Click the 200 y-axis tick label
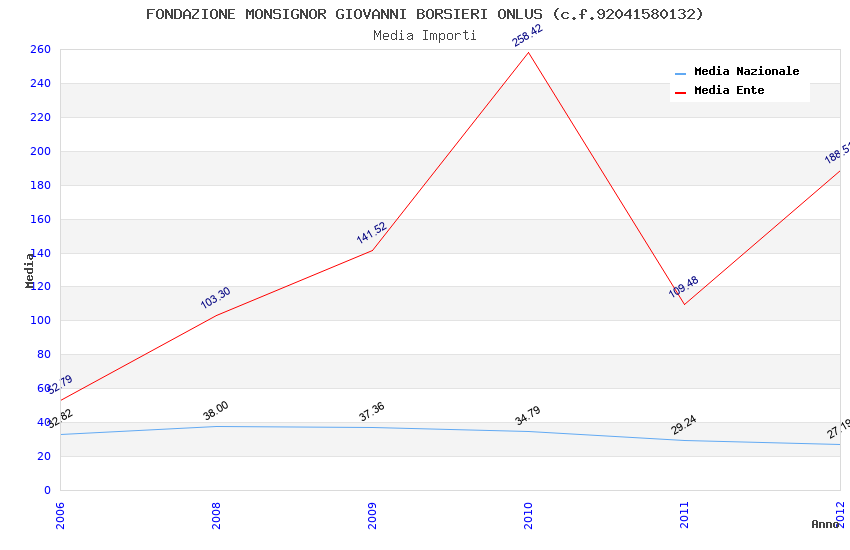The height and width of the screenshot is (550, 850). coord(40,151)
